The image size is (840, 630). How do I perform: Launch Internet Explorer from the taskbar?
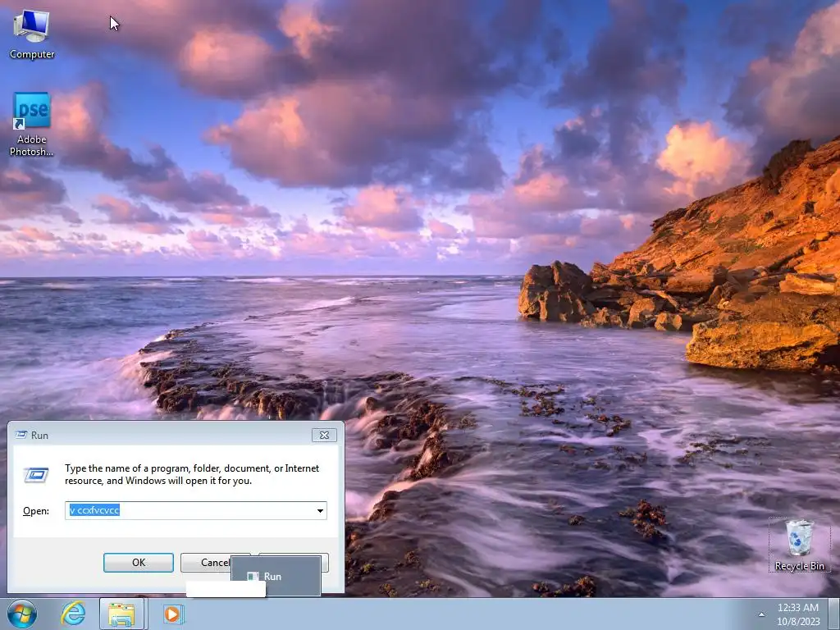pyautogui.click(x=73, y=614)
